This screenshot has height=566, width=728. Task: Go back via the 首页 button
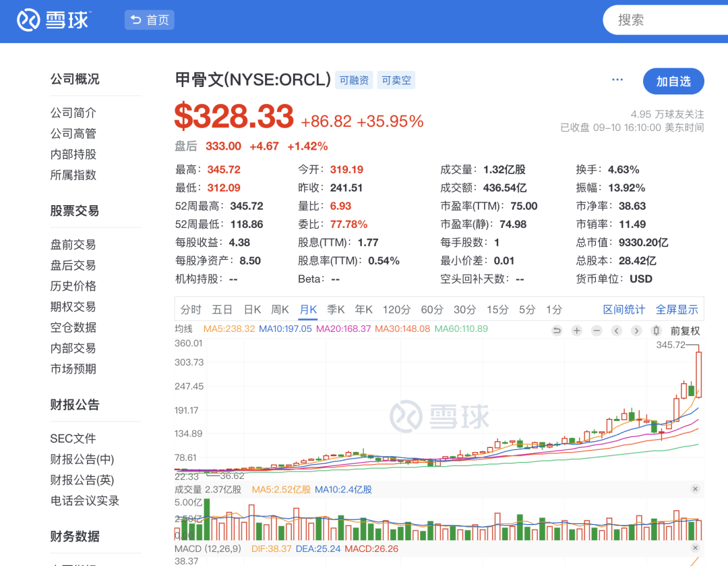point(150,20)
